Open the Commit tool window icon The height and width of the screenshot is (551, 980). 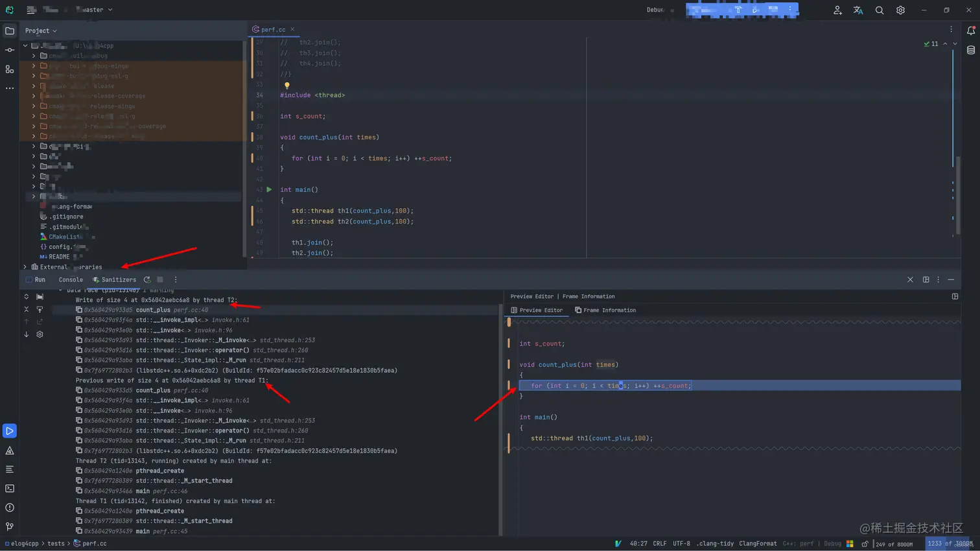click(10, 50)
